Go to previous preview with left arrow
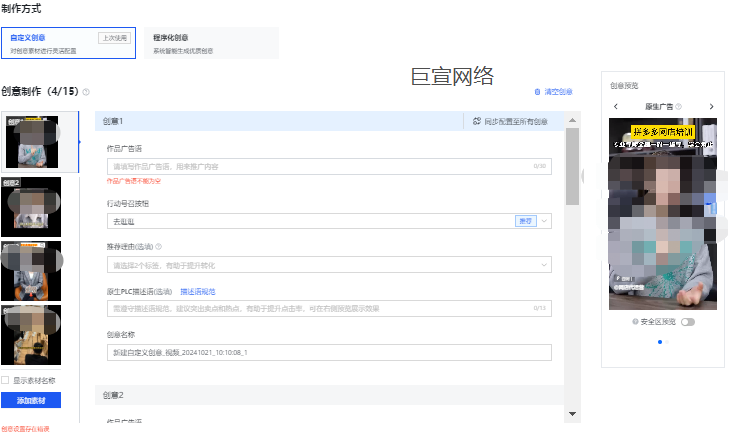The width and height of the screenshot is (730, 438). click(x=616, y=106)
